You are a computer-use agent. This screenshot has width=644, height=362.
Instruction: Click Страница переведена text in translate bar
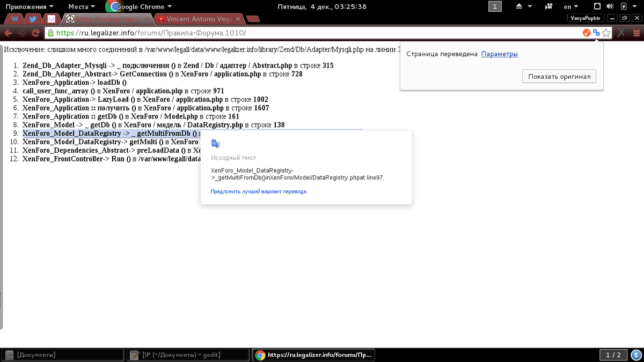442,54
